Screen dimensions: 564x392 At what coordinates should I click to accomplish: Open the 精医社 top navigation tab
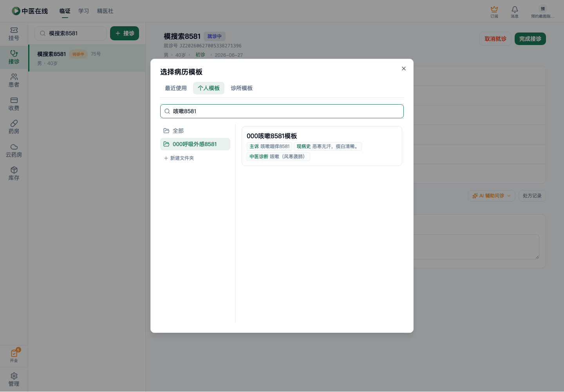point(105,11)
